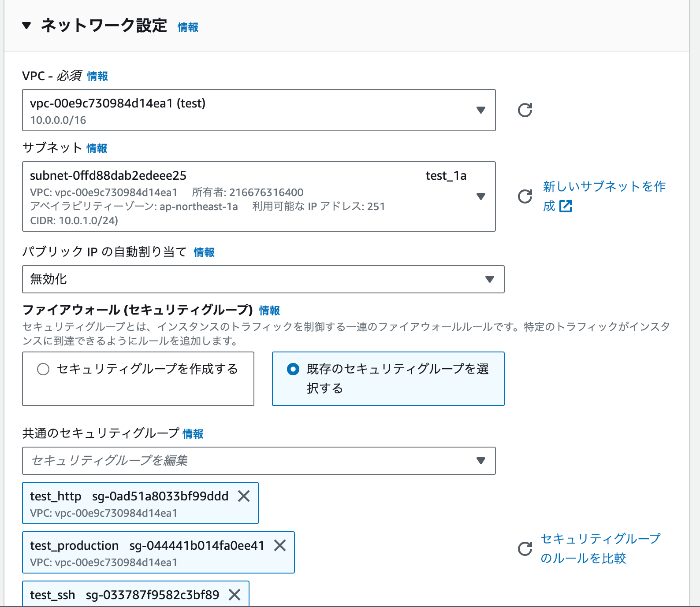The width and height of the screenshot is (700, 607).
Task: Click 情報 link next to VPC label
Action: click(x=97, y=76)
